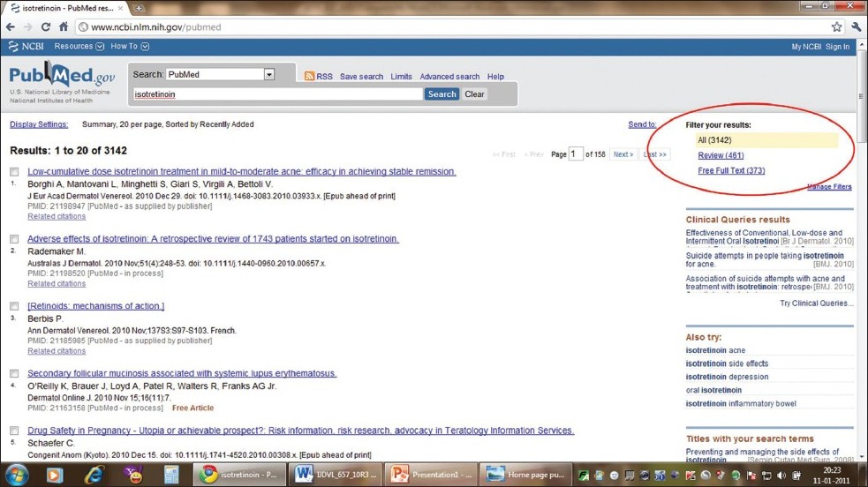Tick checkbox for Retinoids mechanisms of action

14,306
